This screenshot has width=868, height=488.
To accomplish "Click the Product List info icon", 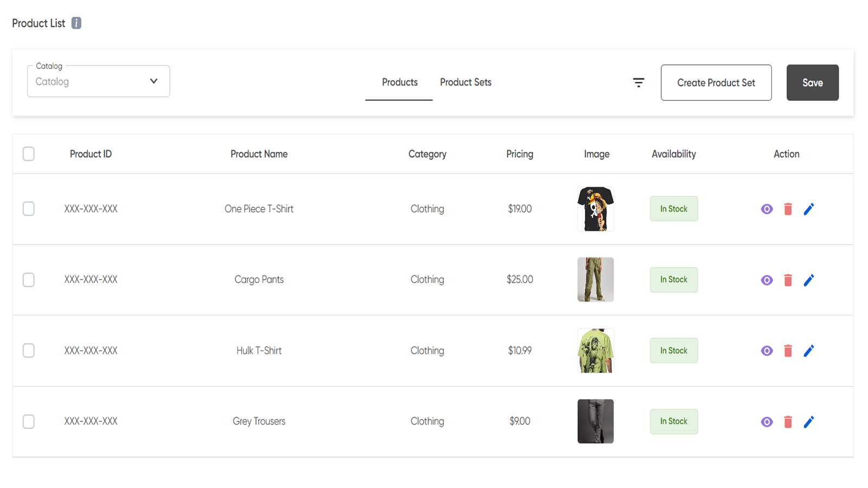I will click(76, 23).
